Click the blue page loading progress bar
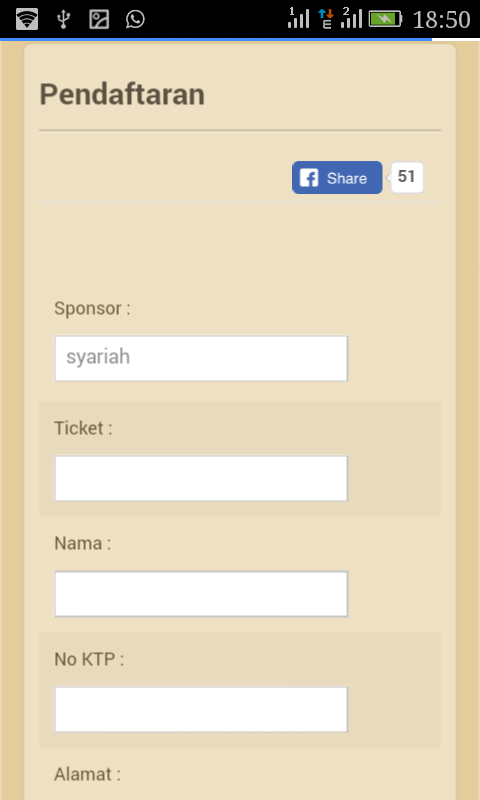The image size is (480, 800). point(216,39)
